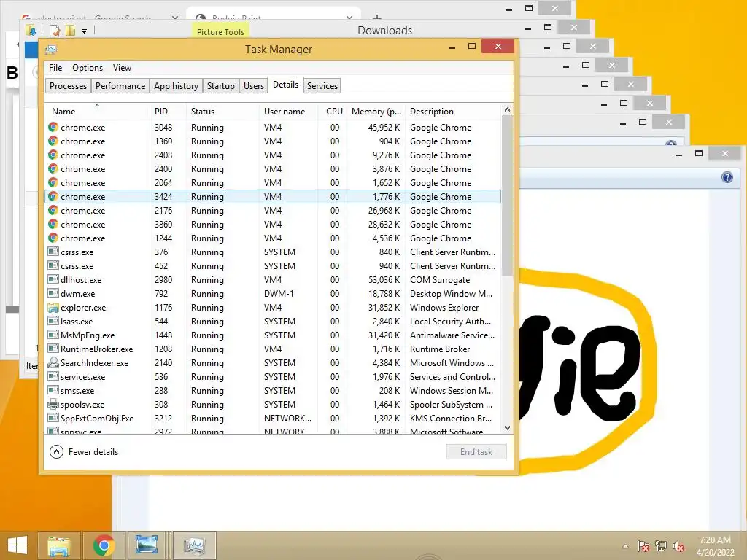Select the chrome.exe icon with PID 3048
This screenshot has width=747, height=560.
click(x=53, y=127)
